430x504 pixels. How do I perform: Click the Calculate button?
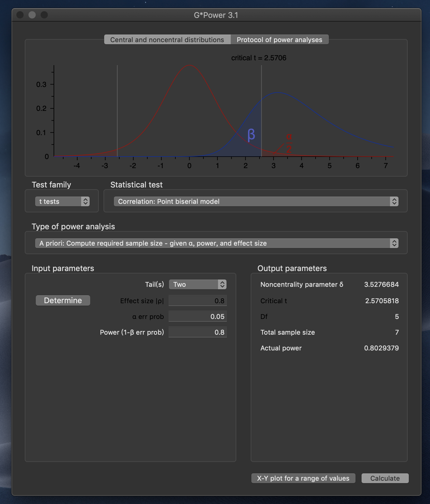click(385, 478)
